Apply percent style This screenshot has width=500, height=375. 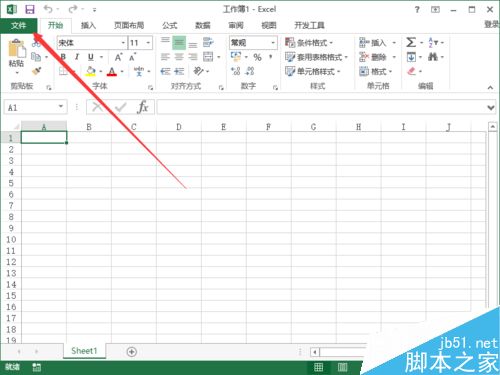pos(257,57)
